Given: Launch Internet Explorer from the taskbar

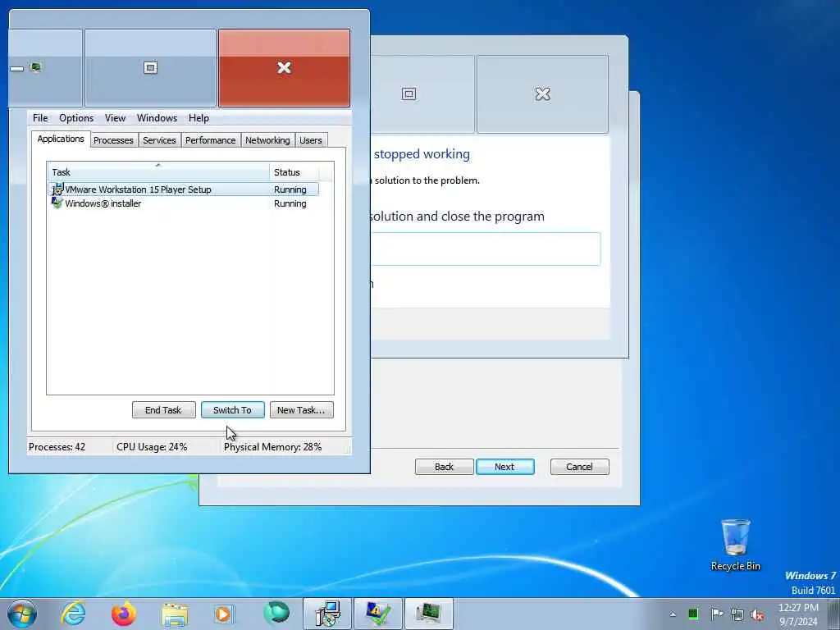Looking at the screenshot, I should tap(73, 614).
